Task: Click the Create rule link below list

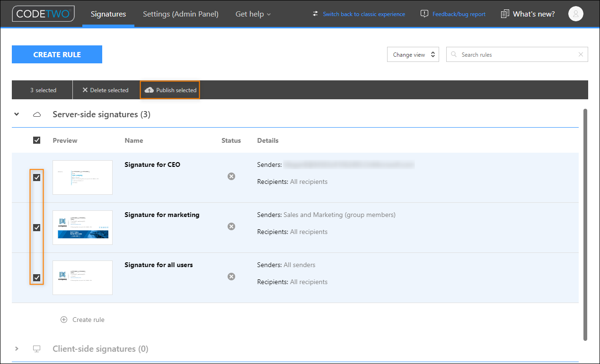Action: [88, 320]
